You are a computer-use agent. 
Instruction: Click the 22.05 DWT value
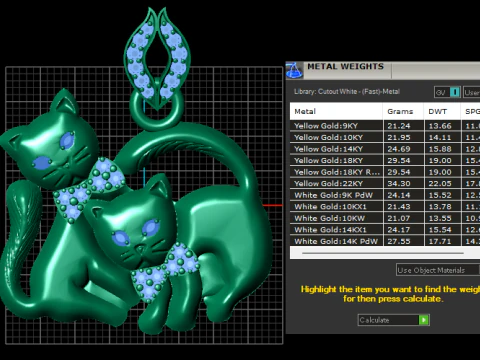[x=440, y=183]
